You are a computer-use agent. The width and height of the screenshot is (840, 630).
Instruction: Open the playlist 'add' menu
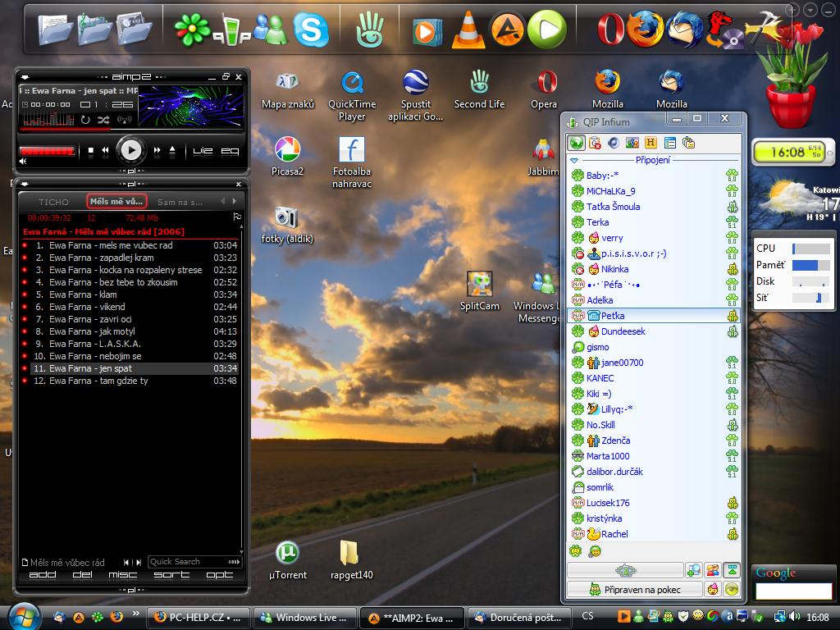coord(43,575)
